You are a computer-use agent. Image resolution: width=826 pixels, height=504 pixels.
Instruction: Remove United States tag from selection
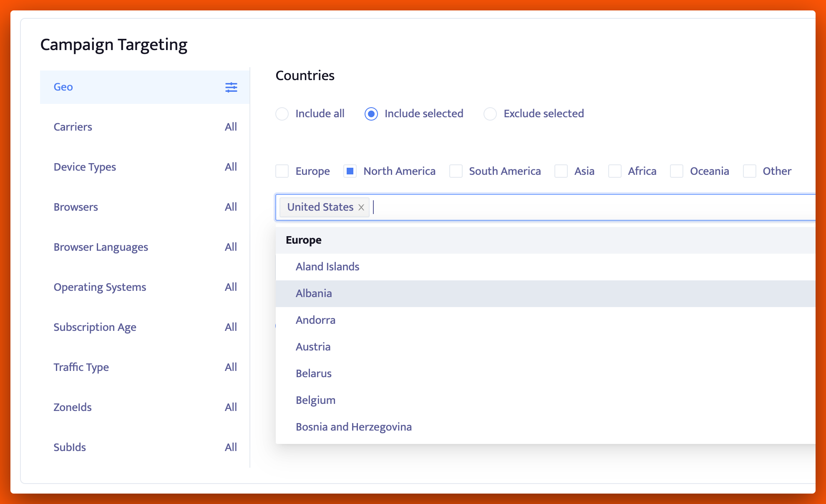[x=361, y=207]
